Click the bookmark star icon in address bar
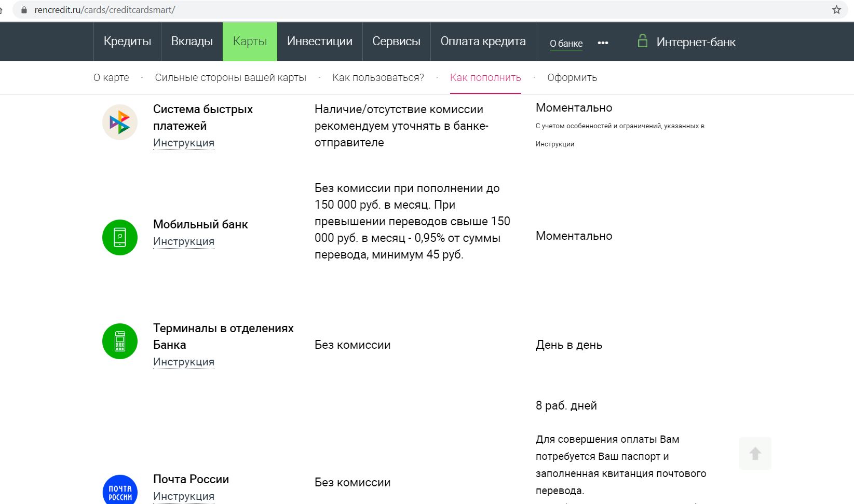 836,10
